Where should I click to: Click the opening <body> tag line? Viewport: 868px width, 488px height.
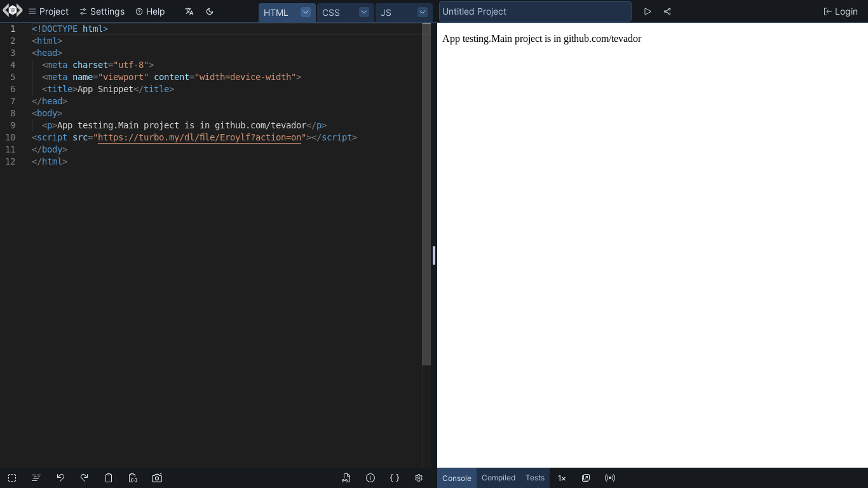pyautogui.click(x=47, y=113)
